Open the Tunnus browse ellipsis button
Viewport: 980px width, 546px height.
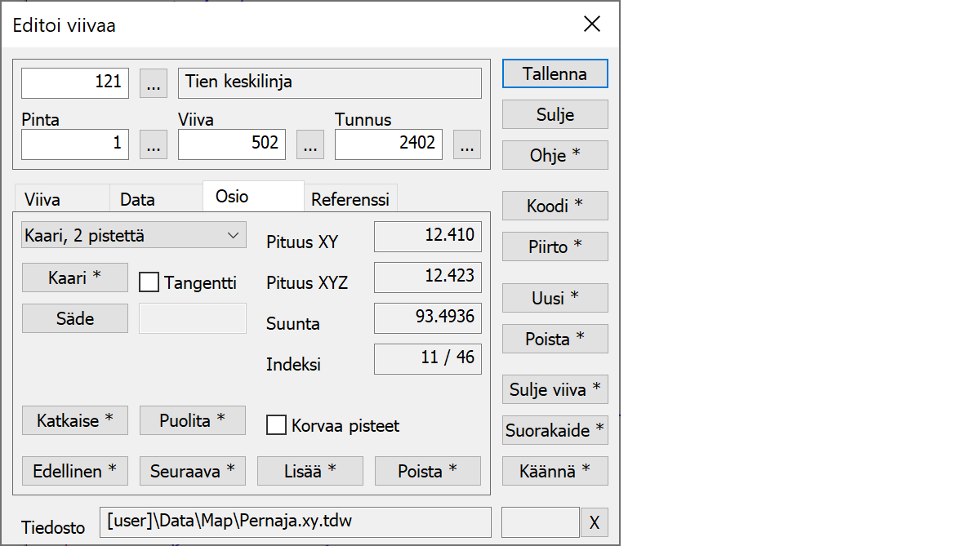467,144
